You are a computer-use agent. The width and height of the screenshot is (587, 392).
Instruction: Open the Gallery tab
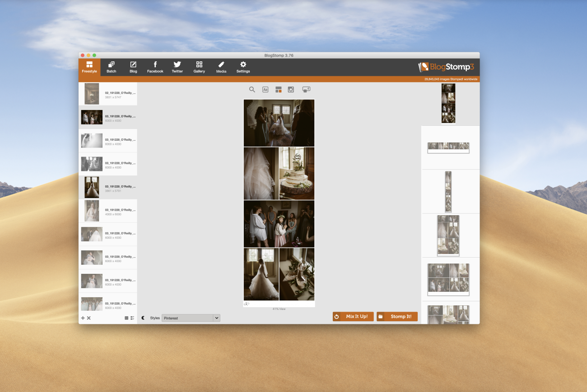[x=199, y=67]
